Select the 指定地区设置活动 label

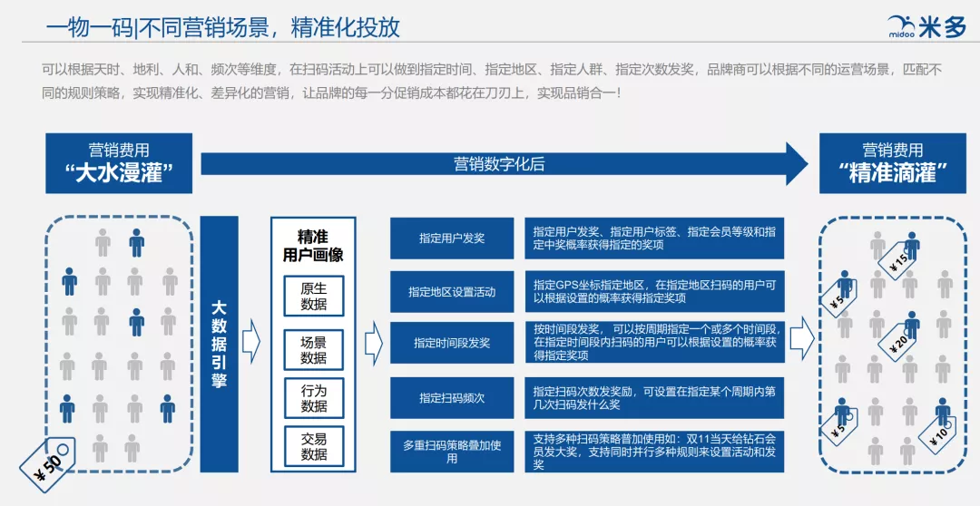452,292
